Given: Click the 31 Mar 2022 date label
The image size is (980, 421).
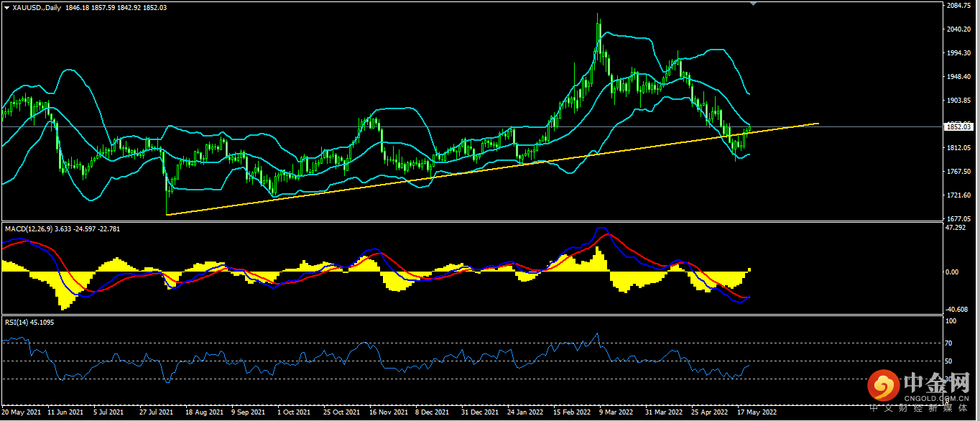Looking at the screenshot, I should (662, 413).
